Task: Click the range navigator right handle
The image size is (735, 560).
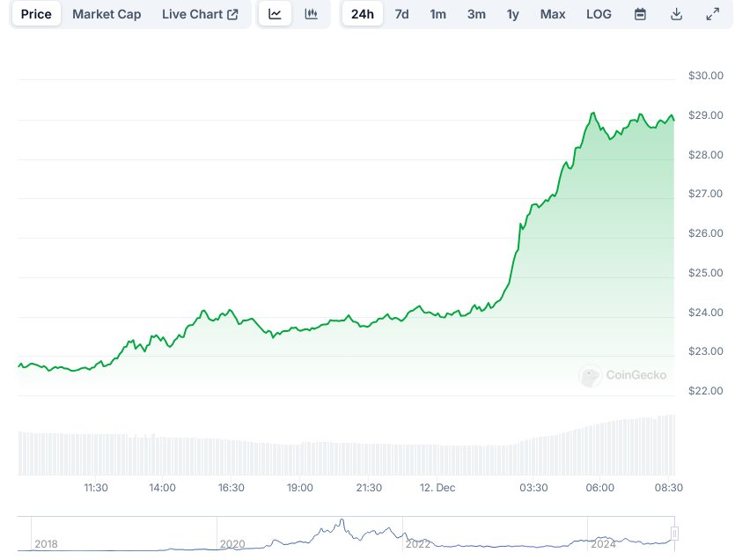Action: pos(675,533)
